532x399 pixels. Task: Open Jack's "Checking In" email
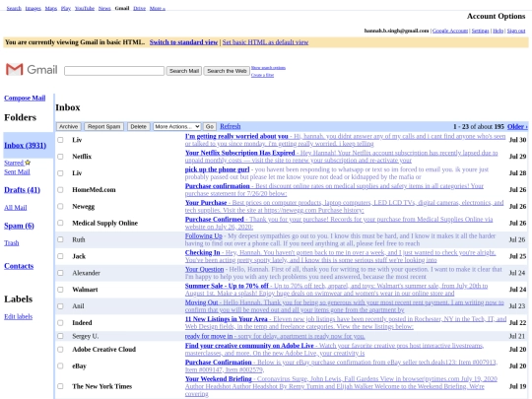(x=203, y=253)
